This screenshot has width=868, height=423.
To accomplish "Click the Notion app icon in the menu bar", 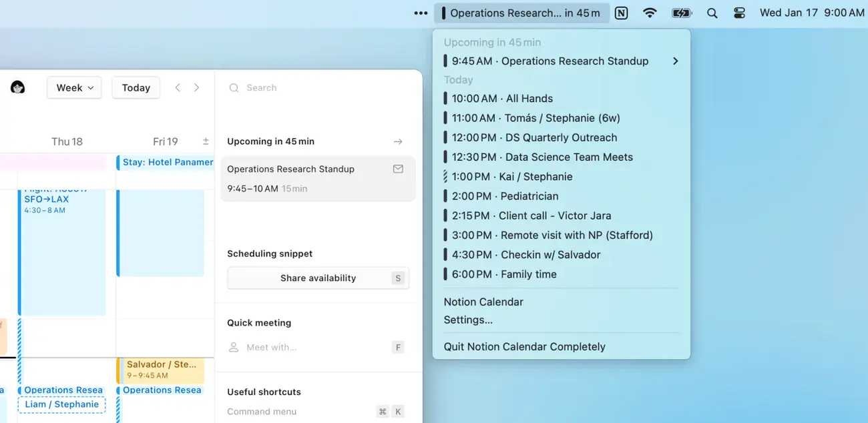I will [621, 12].
